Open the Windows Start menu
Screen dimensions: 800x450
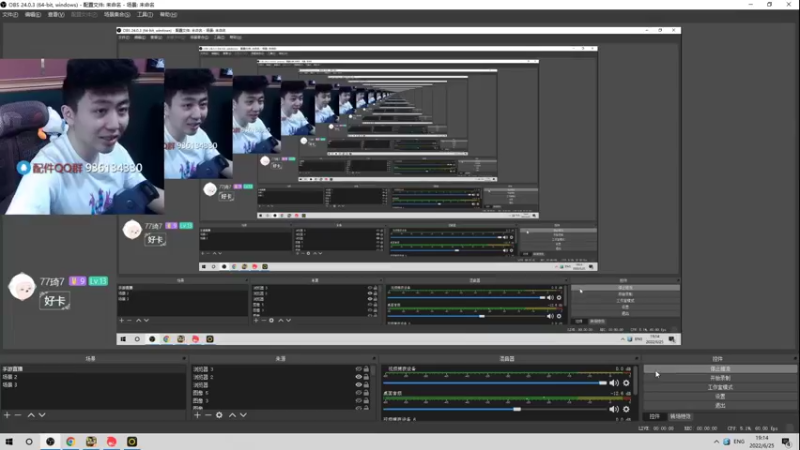[x=9, y=442]
